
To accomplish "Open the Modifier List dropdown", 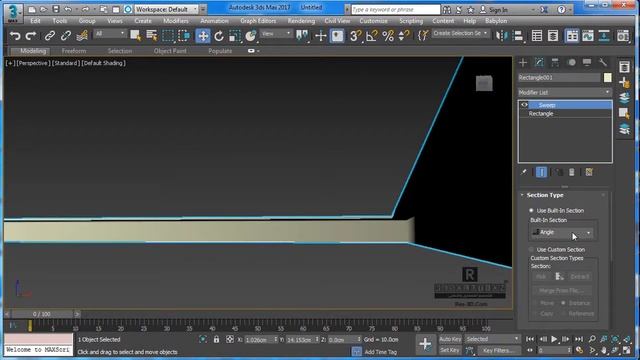I will 564,92.
